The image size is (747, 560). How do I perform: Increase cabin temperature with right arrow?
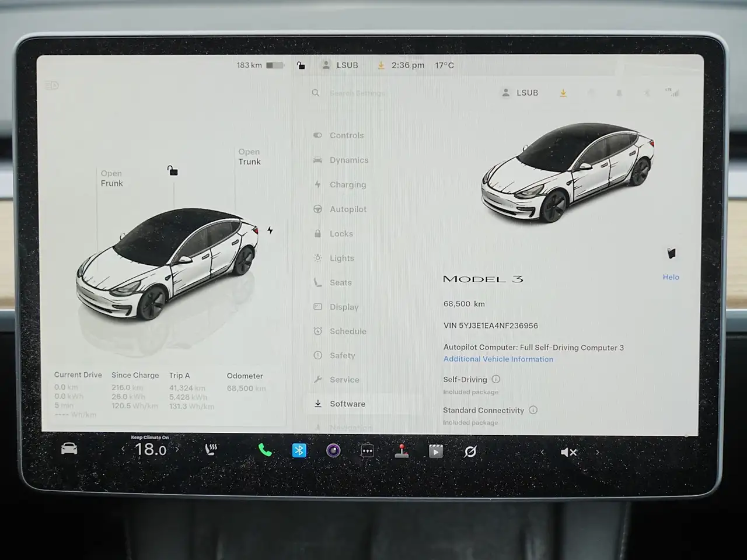[177, 449]
